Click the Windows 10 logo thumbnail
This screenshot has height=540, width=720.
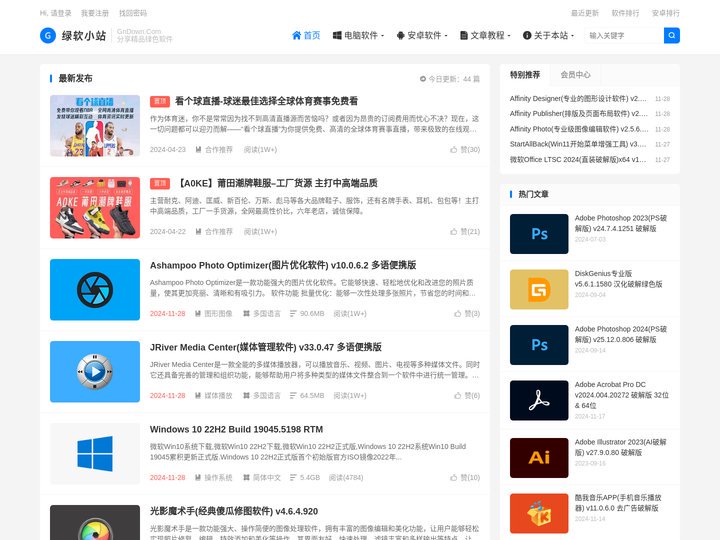(x=95, y=454)
